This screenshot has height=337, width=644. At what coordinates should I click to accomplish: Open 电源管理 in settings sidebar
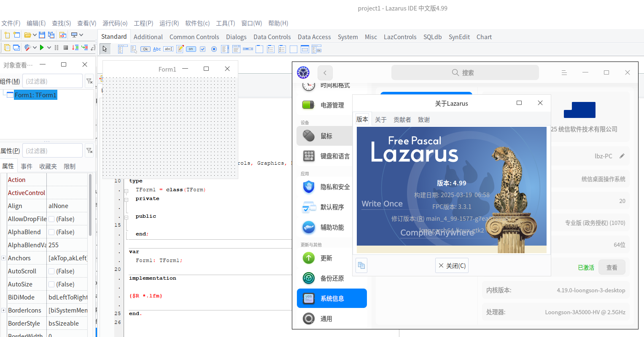coord(332,105)
